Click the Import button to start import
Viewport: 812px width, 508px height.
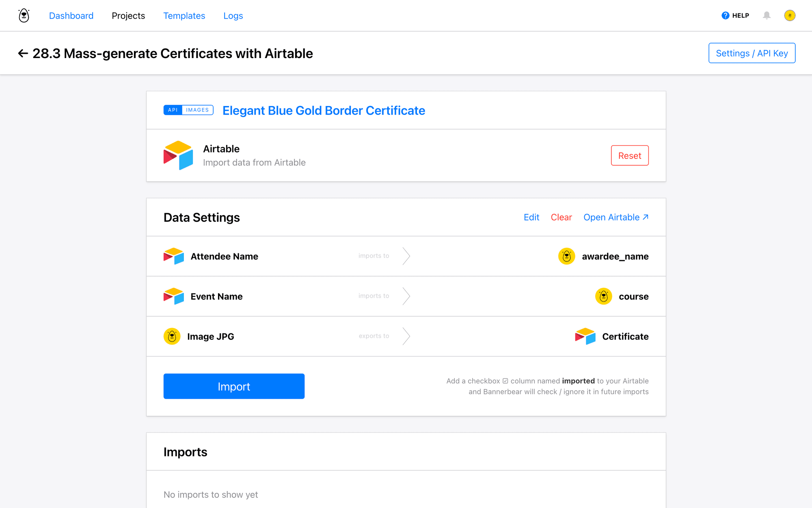pos(234,386)
